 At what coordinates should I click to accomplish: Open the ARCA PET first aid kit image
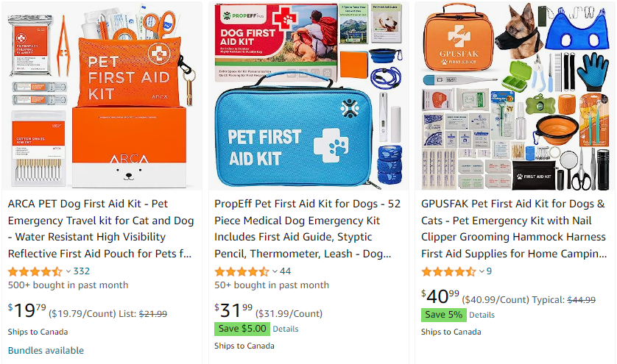pos(102,96)
